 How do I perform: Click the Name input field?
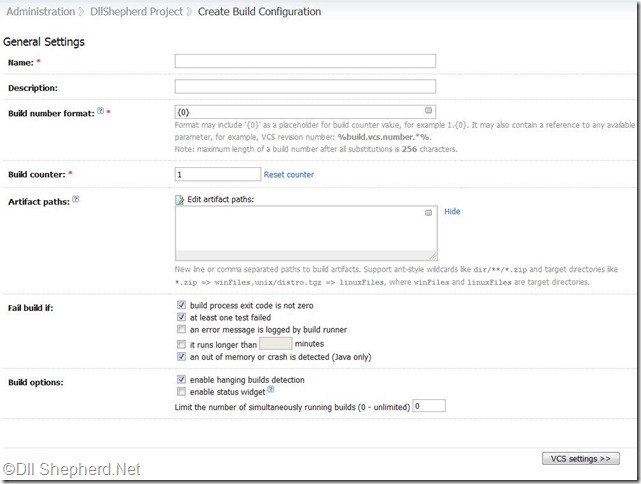tap(305, 61)
